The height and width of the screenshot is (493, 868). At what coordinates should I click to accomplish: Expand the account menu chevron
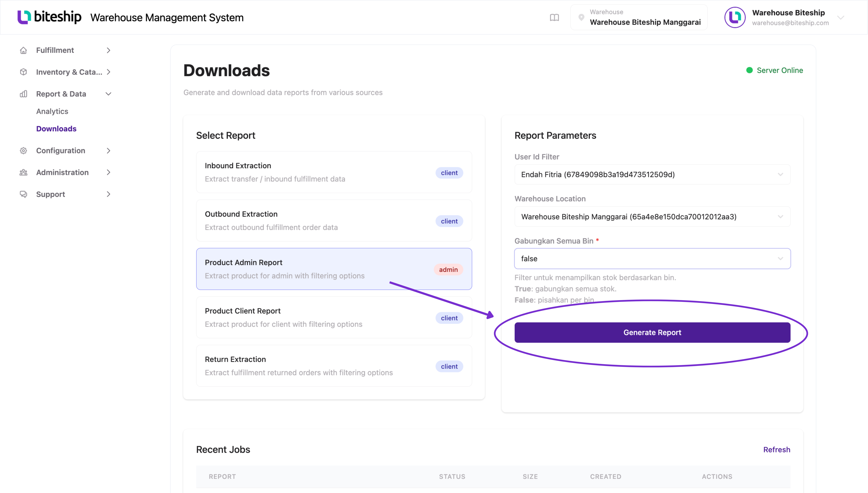pos(841,18)
